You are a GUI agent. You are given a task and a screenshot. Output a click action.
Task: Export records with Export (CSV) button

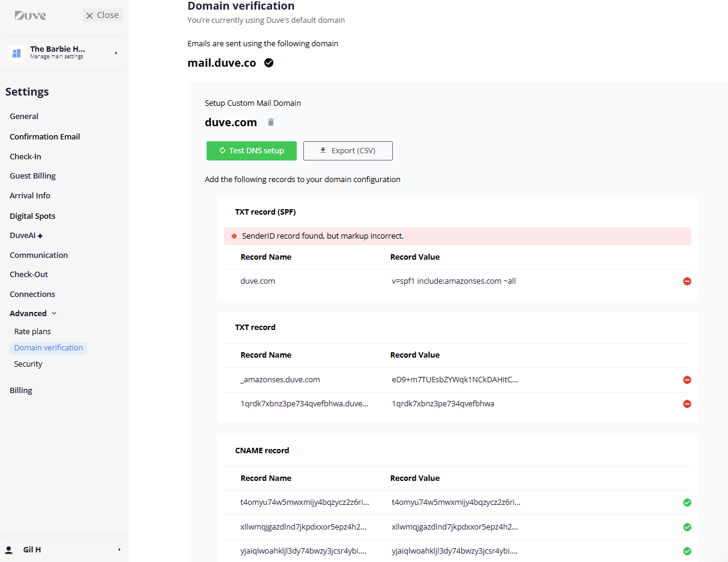tap(348, 151)
